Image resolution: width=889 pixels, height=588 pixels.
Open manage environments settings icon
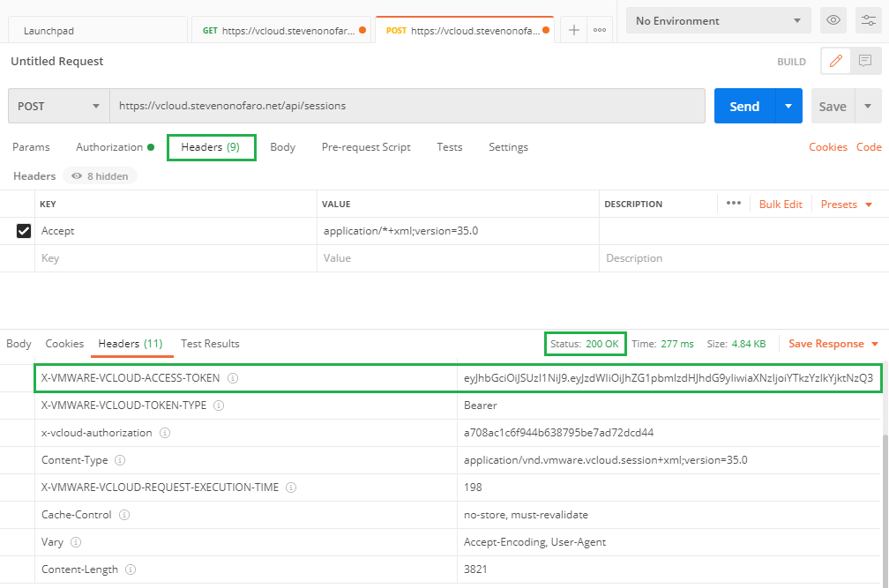click(869, 20)
